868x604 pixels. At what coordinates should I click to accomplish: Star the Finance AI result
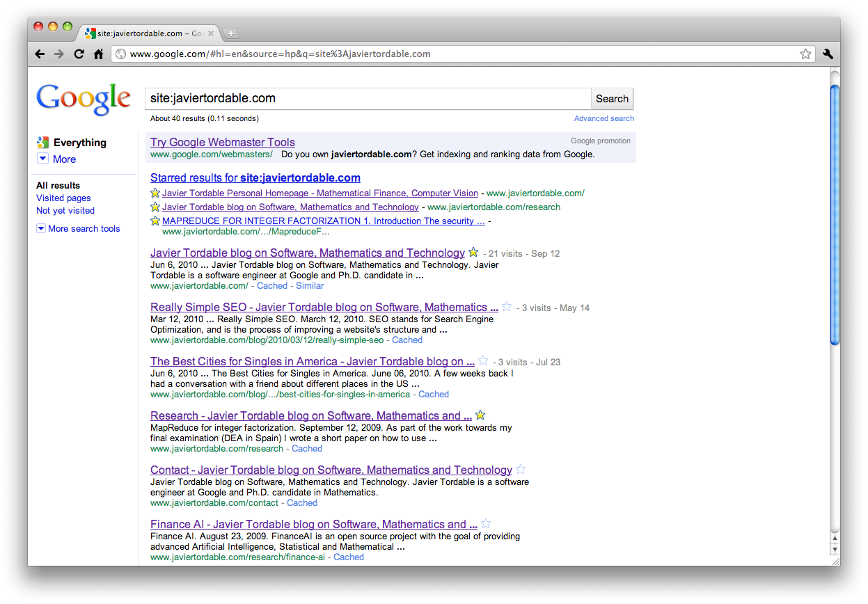[x=486, y=524]
